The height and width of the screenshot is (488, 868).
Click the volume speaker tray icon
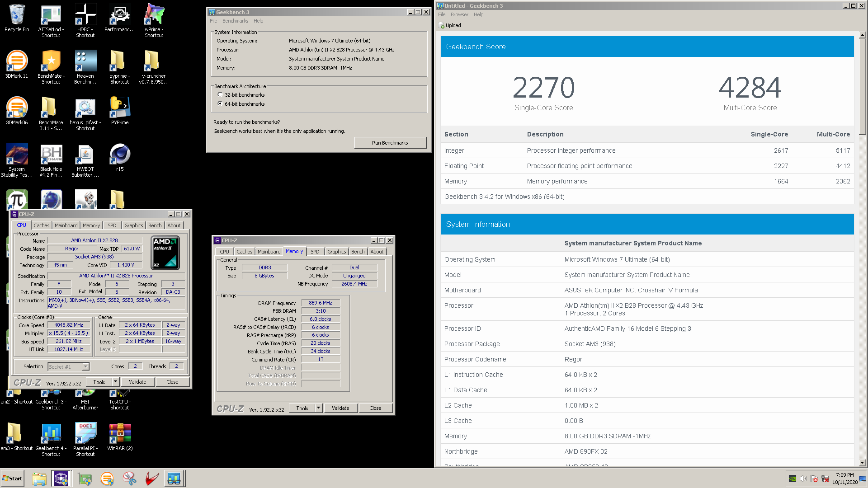point(803,479)
